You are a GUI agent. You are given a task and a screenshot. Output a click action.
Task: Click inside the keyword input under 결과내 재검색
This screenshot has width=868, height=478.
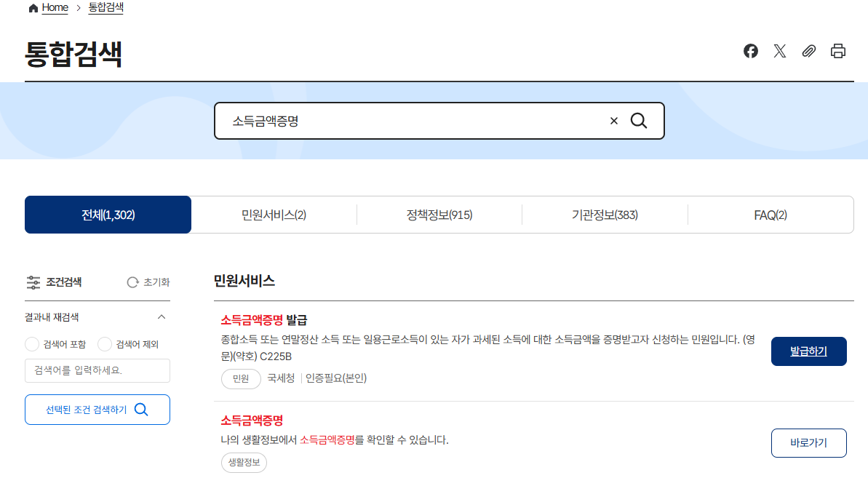(97, 370)
